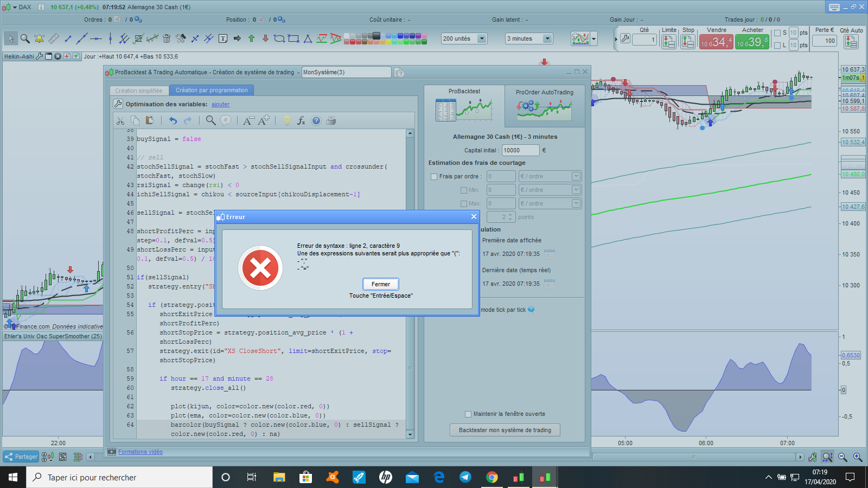
Task: Open the fx function library icon
Action: [x=301, y=120]
